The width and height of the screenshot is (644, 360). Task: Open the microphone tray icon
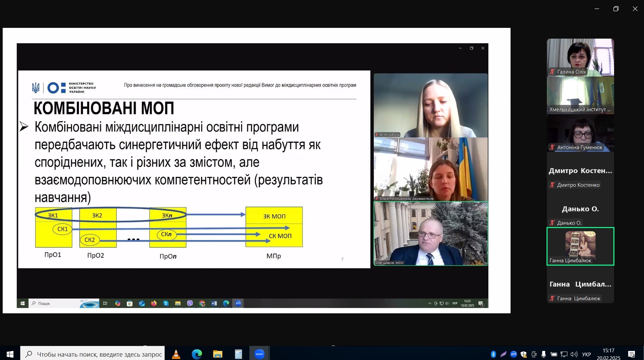tap(544, 354)
